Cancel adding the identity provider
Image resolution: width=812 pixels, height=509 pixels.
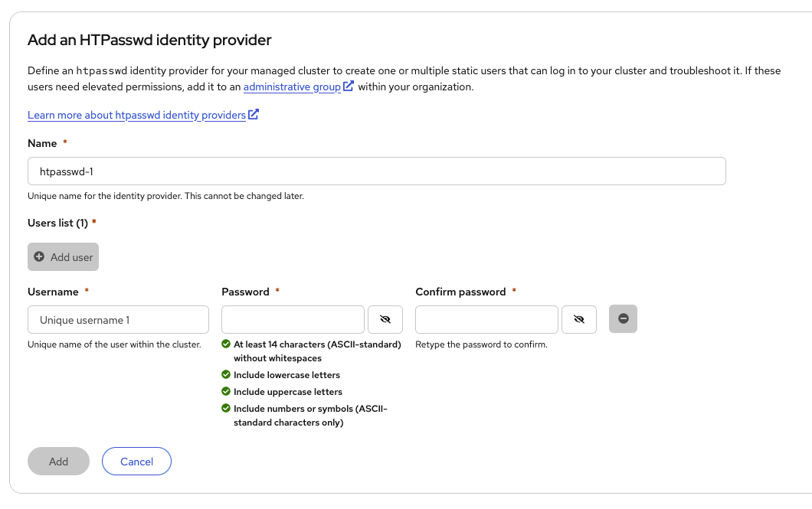pos(136,462)
